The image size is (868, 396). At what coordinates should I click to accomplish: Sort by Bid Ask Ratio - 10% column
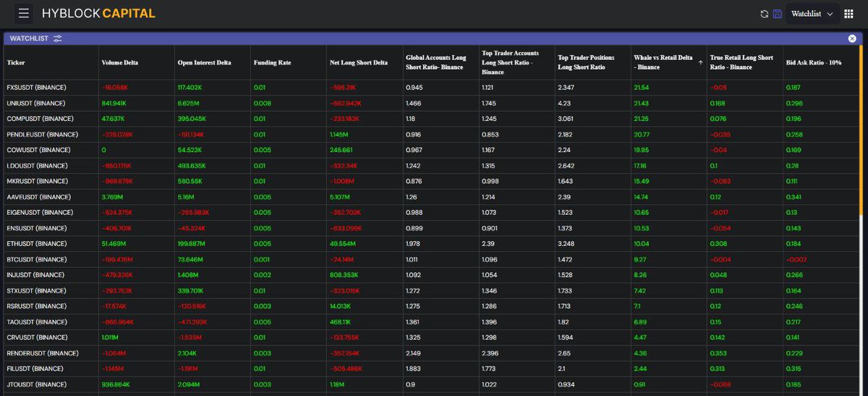click(814, 62)
